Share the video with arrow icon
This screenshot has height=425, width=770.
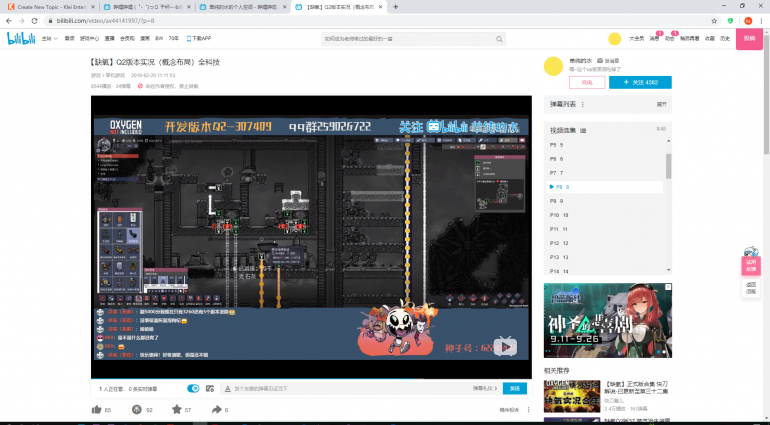[217, 409]
